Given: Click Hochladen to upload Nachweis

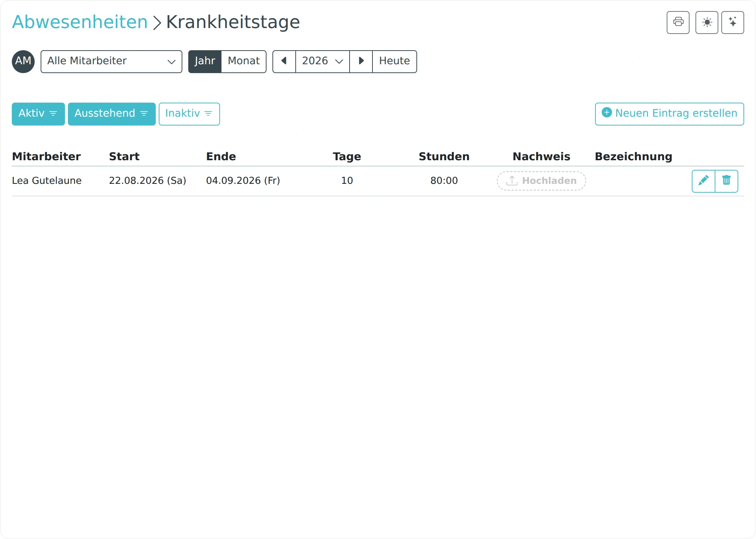Looking at the screenshot, I should coord(541,181).
